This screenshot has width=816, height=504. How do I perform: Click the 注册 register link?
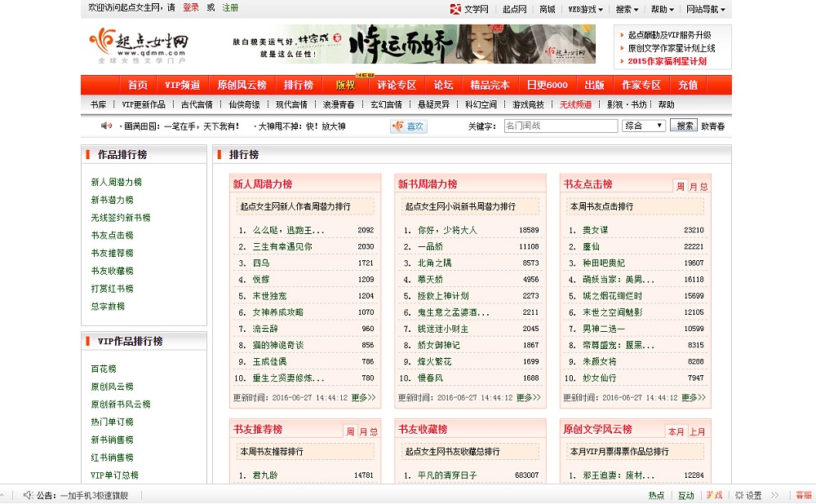click(x=230, y=7)
